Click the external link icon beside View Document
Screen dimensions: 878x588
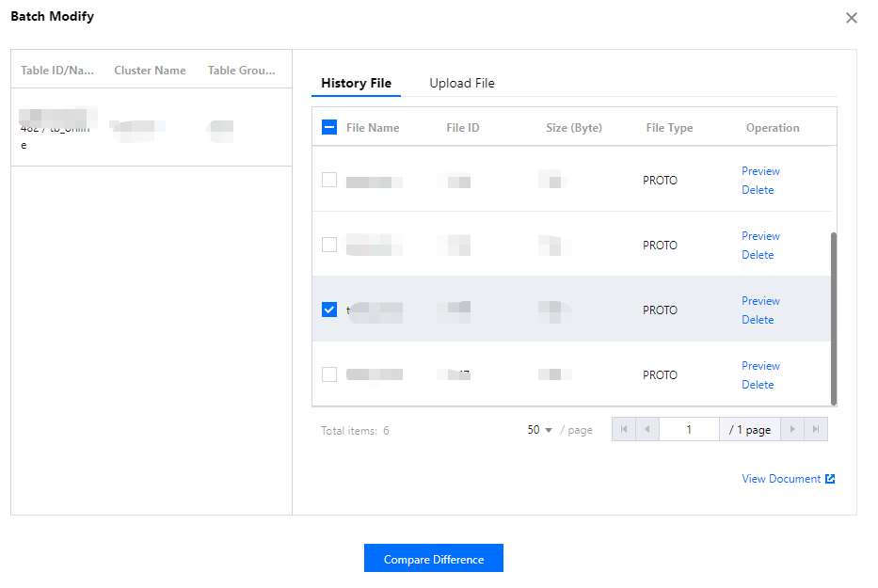coord(830,479)
